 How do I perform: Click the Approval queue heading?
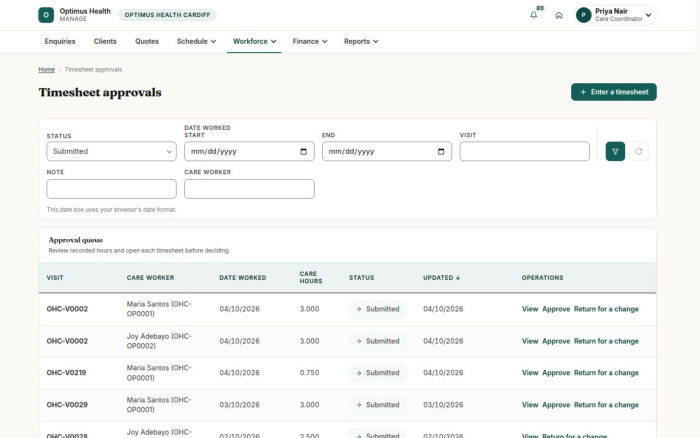click(75, 240)
